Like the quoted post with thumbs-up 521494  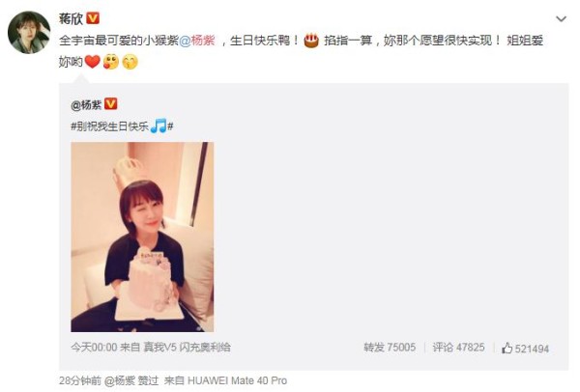pos(525,348)
